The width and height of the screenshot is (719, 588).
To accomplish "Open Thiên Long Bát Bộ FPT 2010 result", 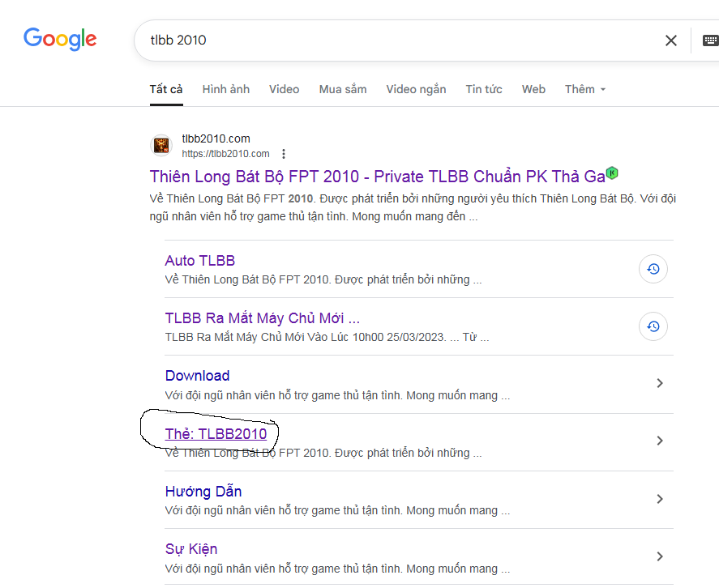I will tap(378, 177).
